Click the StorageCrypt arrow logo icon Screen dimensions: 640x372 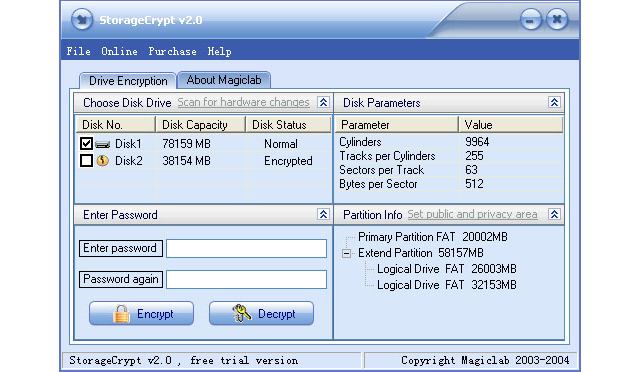point(82,19)
